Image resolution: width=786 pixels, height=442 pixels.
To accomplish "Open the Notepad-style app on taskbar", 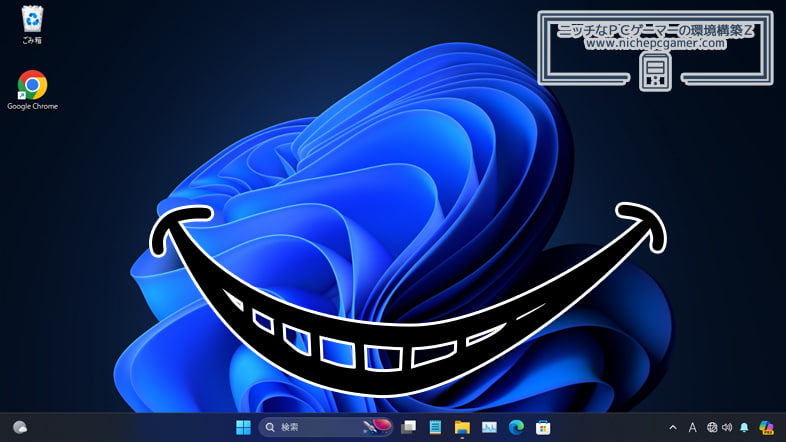I will click(x=435, y=427).
